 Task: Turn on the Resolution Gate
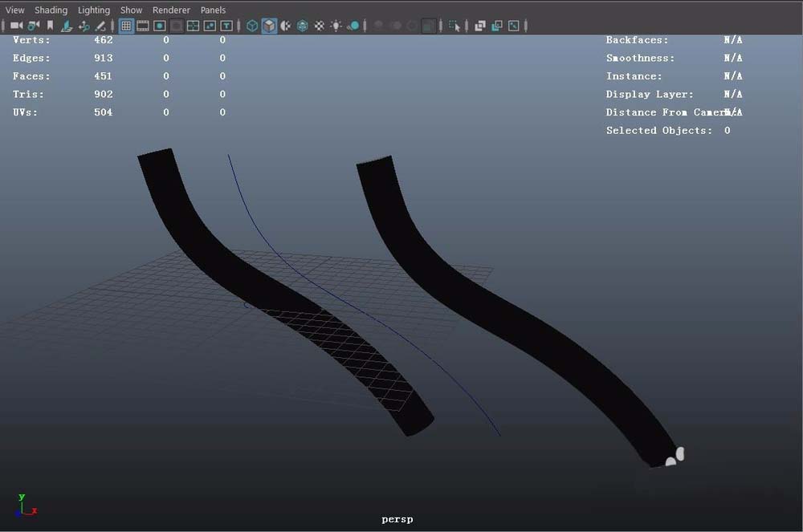click(x=158, y=26)
